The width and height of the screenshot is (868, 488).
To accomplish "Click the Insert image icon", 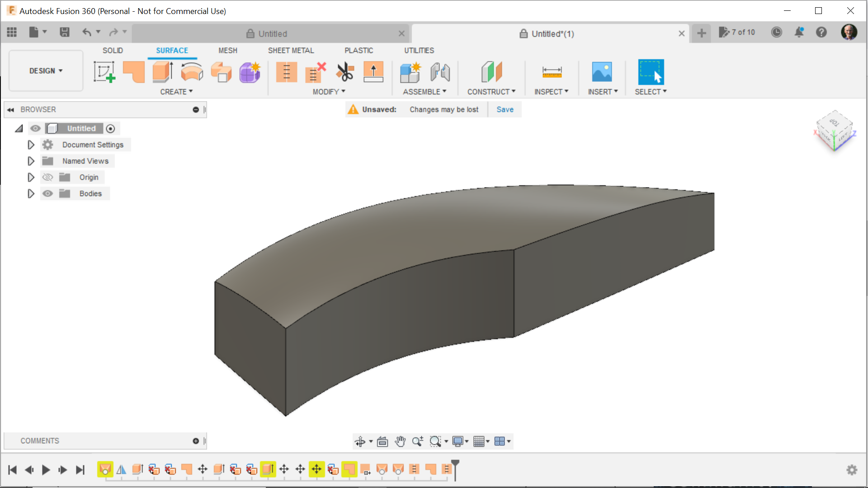I will tap(602, 72).
